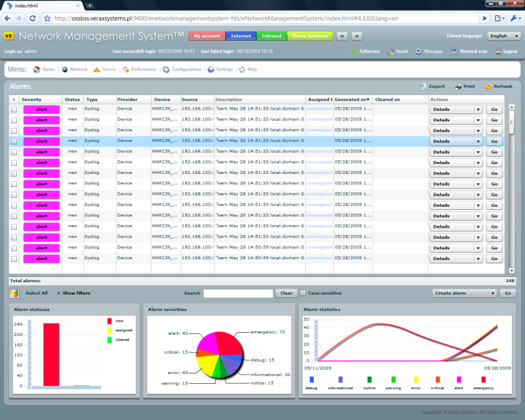Screen dimensions: 525x420
Task: Open the browser page menu dropdown
Action: click(499, 18)
